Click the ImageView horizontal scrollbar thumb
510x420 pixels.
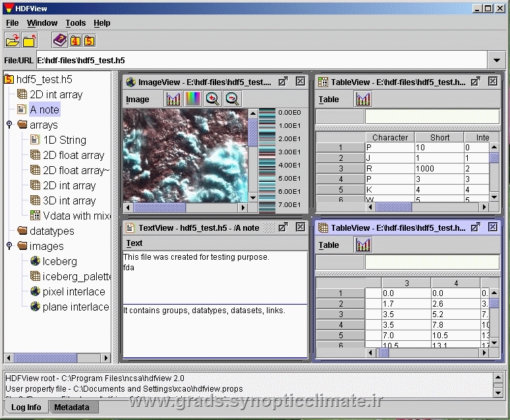159,208
